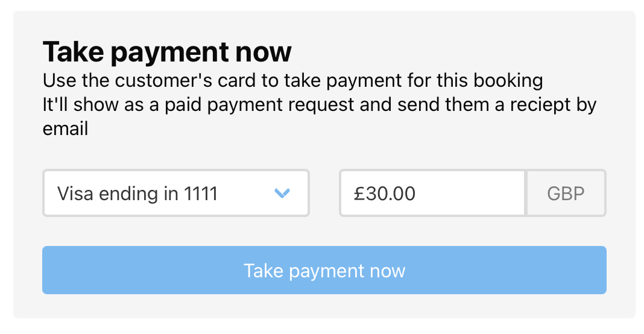Click the GBP currency addon
Image resolution: width=644 pixels, height=334 pixels.
click(x=566, y=193)
